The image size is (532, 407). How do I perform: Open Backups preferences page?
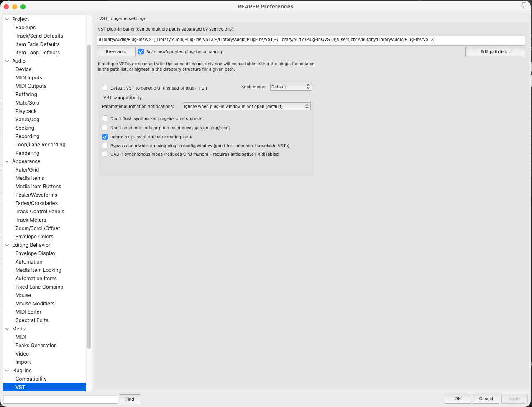click(x=26, y=28)
